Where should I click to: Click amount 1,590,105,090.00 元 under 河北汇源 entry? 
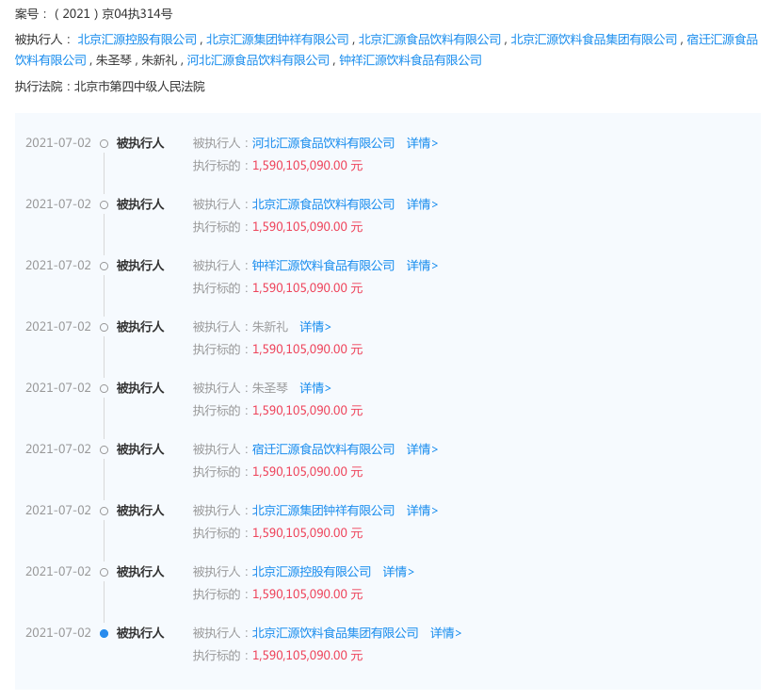pos(308,166)
